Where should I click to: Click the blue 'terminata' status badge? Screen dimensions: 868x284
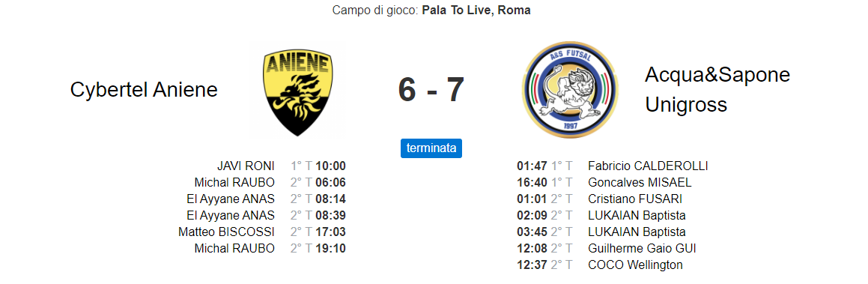point(431,148)
